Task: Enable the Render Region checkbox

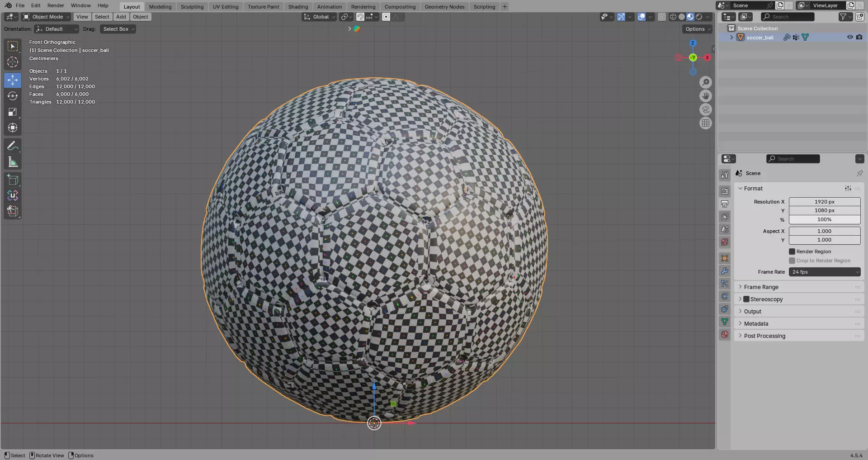Action: [x=792, y=251]
